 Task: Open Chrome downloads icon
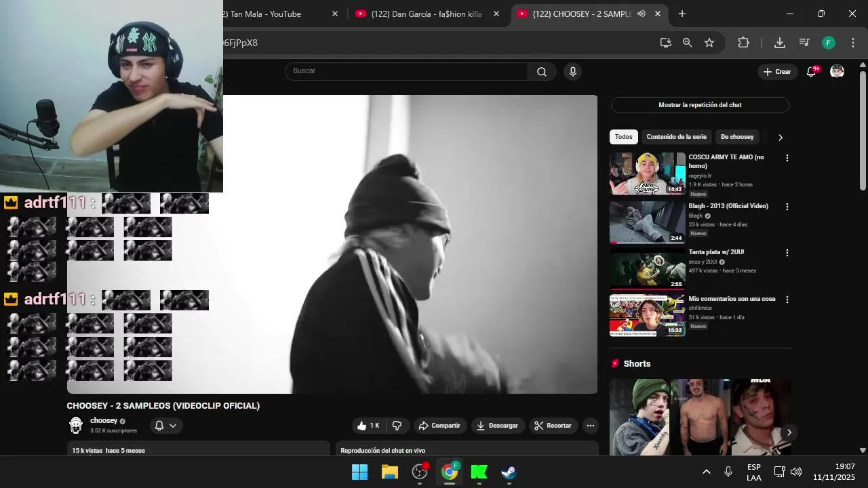780,43
